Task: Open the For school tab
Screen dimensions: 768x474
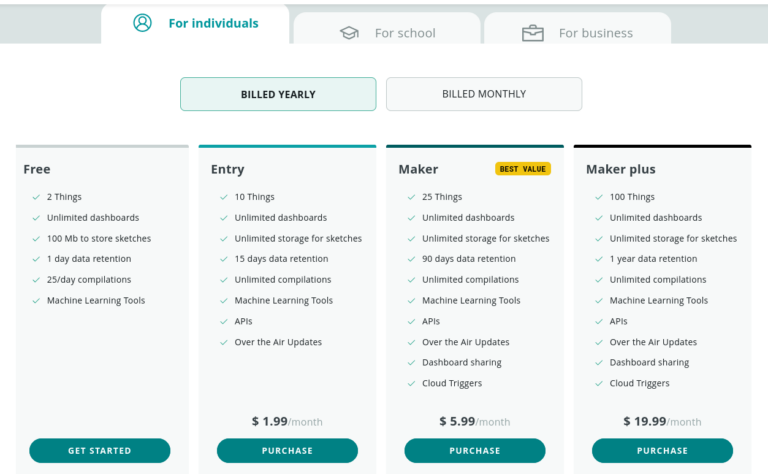Action: click(x=387, y=29)
